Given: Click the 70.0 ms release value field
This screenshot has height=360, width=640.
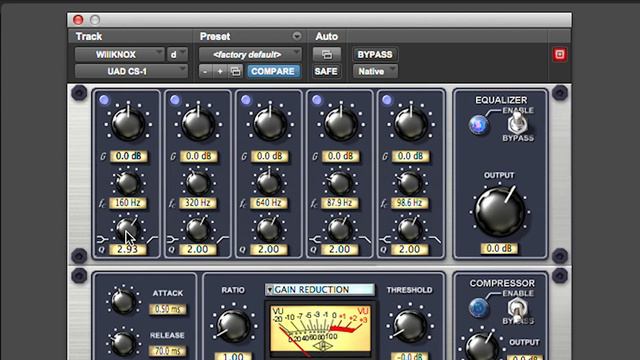Looking at the screenshot, I should [x=167, y=351].
